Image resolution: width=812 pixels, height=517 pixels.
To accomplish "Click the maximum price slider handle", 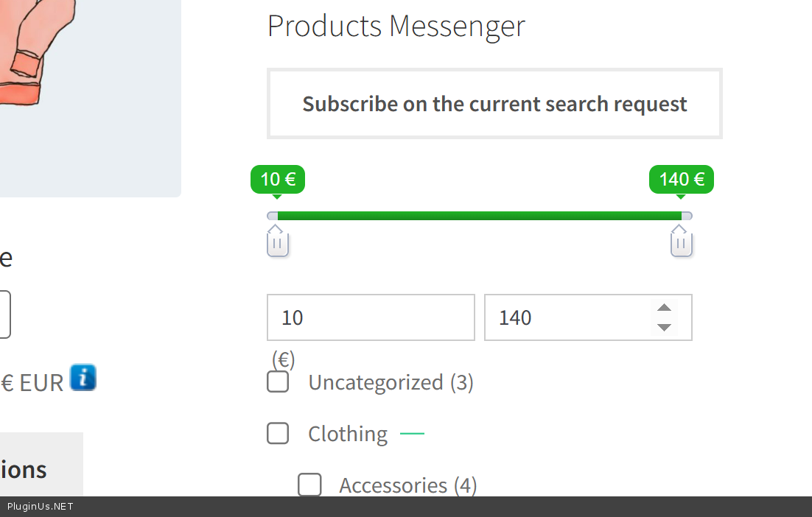I will pos(681,242).
